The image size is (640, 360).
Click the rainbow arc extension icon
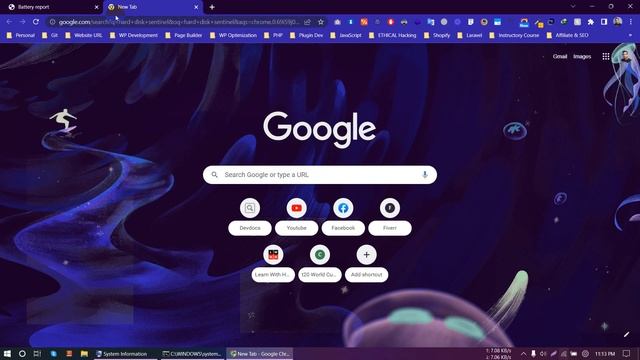(524, 22)
